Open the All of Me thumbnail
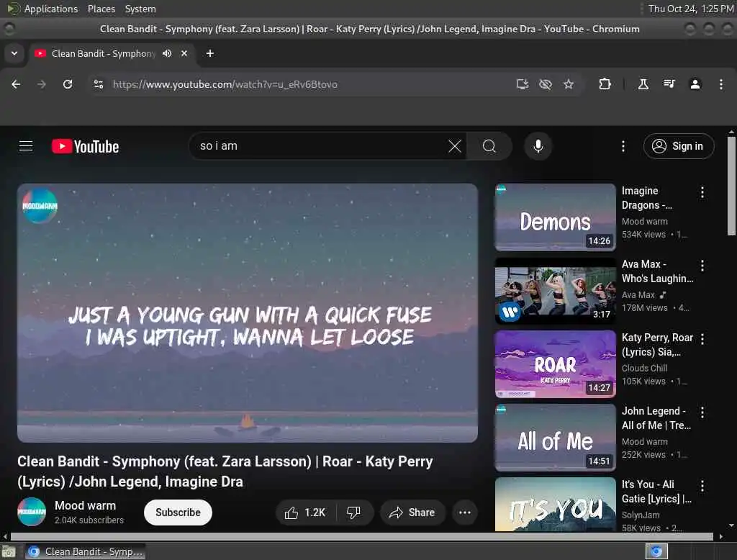Viewport: 737px width, 560px height. point(555,438)
